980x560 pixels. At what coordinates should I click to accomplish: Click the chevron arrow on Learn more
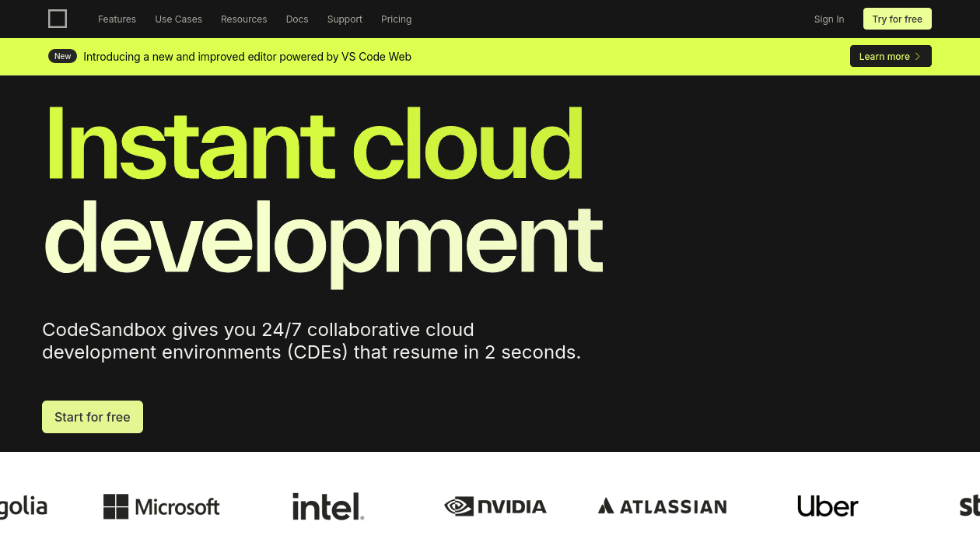tap(918, 56)
